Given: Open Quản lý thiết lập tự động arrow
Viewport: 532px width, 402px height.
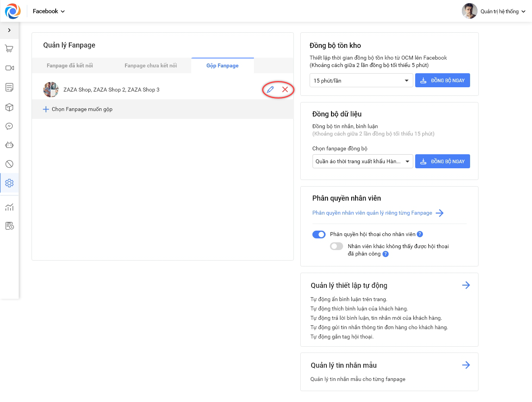Looking at the screenshot, I should [466, 285].
